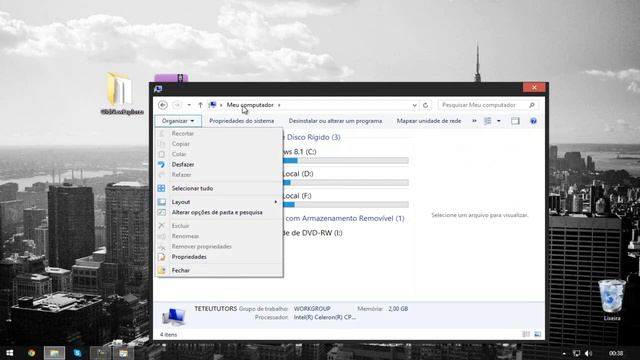Viewport: 640px width, 360px height.
Task: Open Propriedades do sistema
Action: coord(242,121)
